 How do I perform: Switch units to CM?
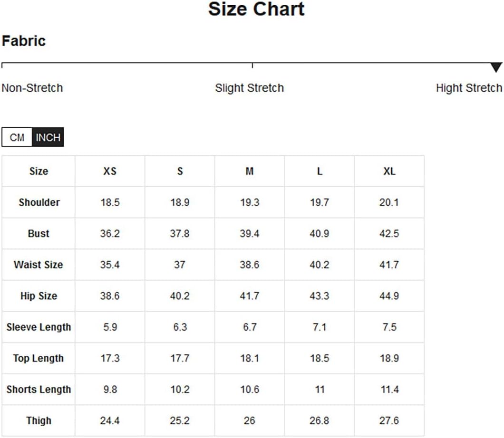(17, 137)
